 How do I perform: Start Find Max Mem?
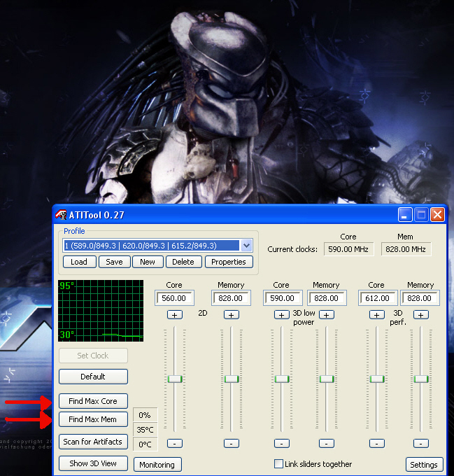[x=93, y=419]
